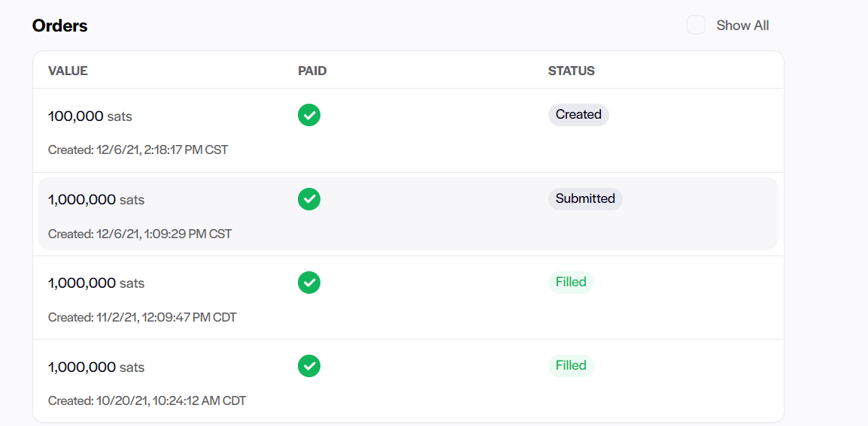Viewport: 868px width, 426px height.
Task: Enable the Show All checkbox
Action: [696, 26]
